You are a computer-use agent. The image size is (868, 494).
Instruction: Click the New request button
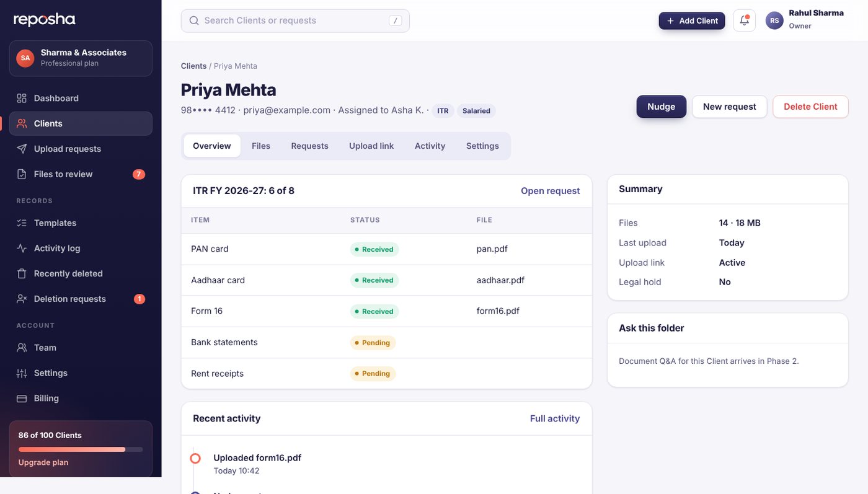730,107
